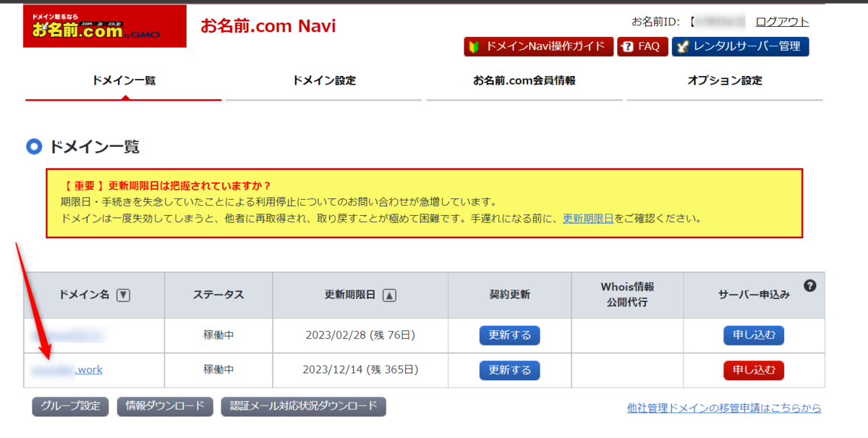Click the 2023/12/14 (残 365日) cell
The width and height of the screenshot is (868, 438).
pos(360,371)
